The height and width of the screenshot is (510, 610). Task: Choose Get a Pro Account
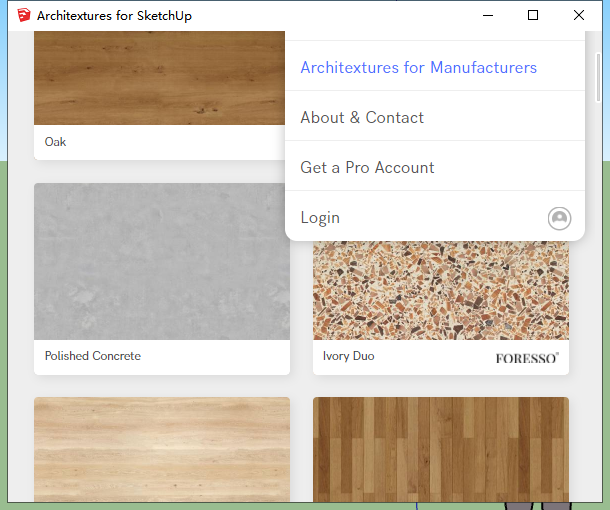[367, 168]
